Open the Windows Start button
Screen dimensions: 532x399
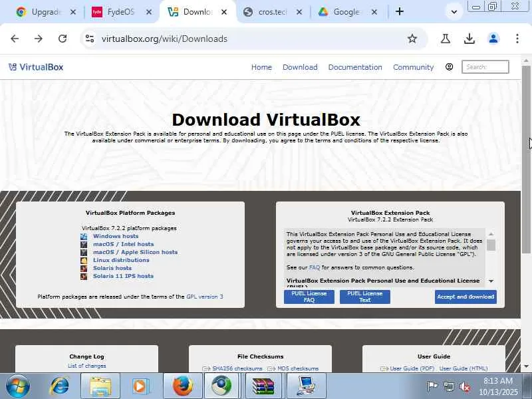click(x=18, y=386)
